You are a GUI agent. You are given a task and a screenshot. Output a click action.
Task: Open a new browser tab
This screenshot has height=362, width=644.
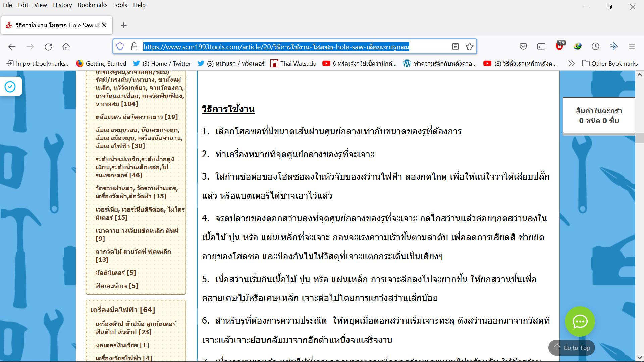[124, 25]
